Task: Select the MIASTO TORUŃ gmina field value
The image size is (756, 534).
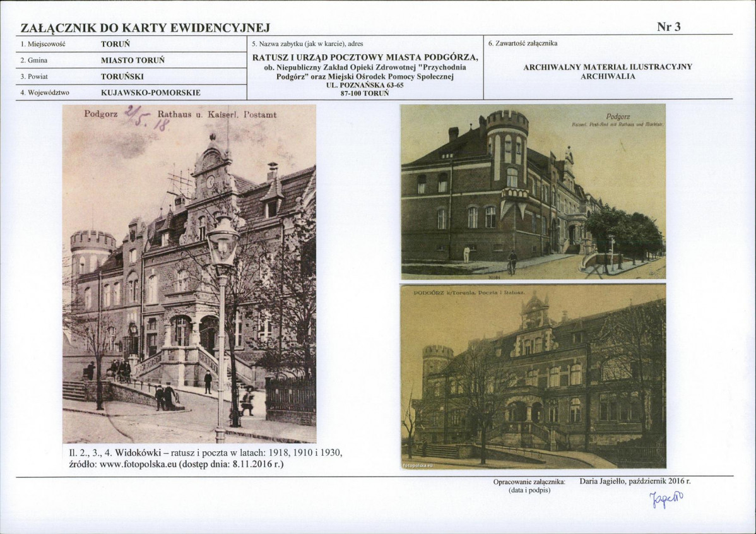Action: click(133, 61)
